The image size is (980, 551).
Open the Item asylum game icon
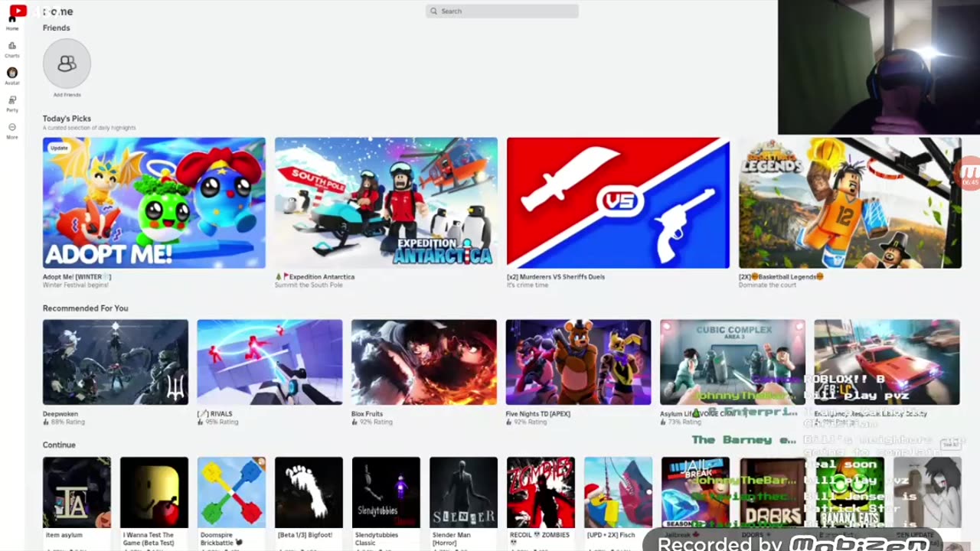coord(77,492)
